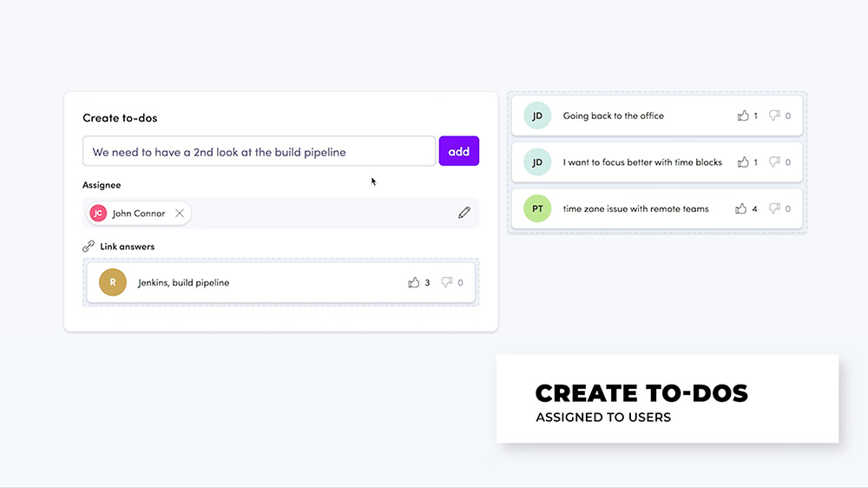
Task: Select the Going back to the office card
Action: click(657, 115)
